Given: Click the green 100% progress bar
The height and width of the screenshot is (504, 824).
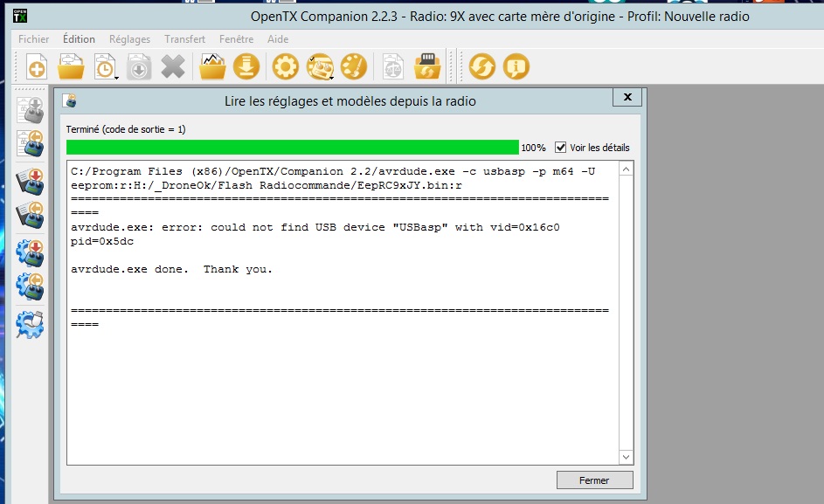Looking at the screenshot, I should 292,147.
